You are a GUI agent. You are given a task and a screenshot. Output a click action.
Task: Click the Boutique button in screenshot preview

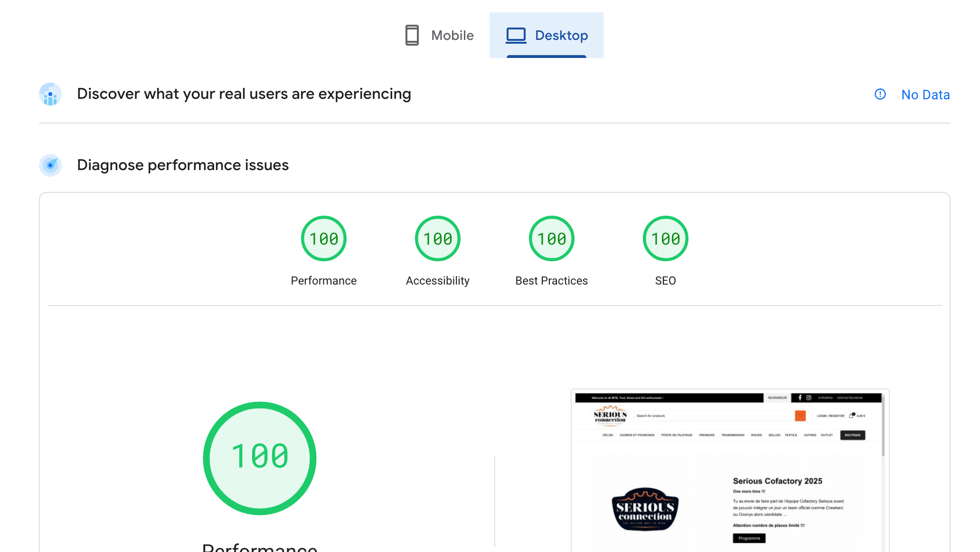point(853,435)
